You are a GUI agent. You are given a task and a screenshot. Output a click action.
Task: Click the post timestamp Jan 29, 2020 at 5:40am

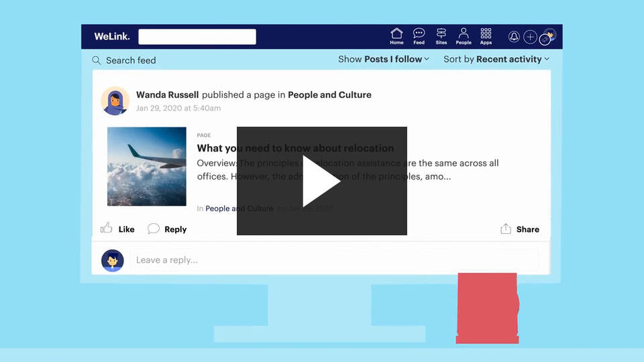[x=178, y=109]
